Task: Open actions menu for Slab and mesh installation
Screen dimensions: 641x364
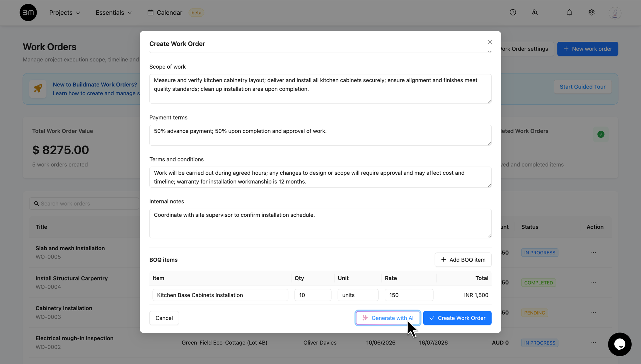Action: 593,252
